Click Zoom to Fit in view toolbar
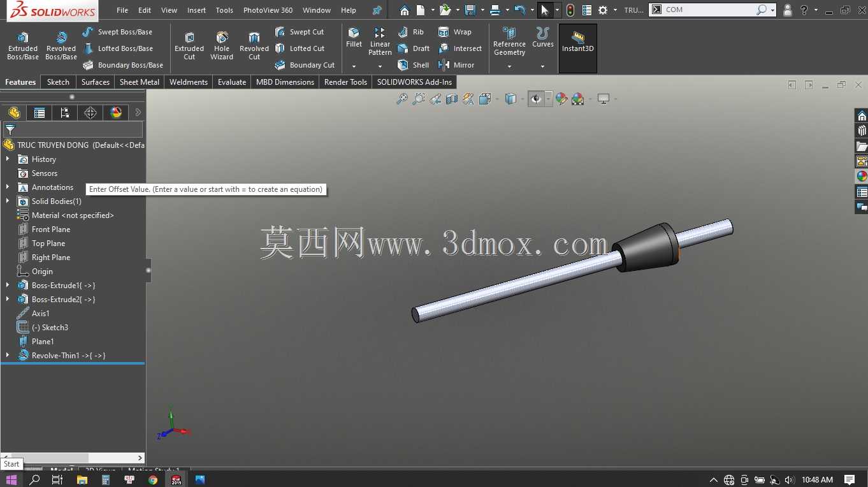Screen dimensions: 868x487 [402, 99]
